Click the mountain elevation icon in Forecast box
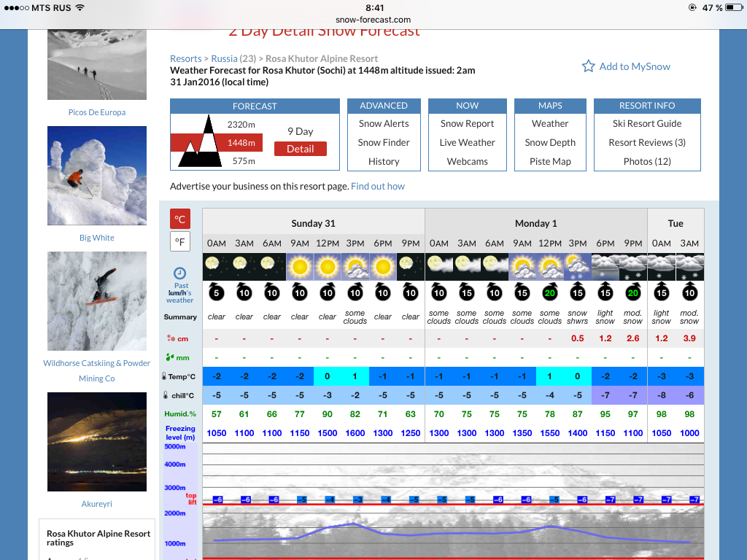 [200, 141]
